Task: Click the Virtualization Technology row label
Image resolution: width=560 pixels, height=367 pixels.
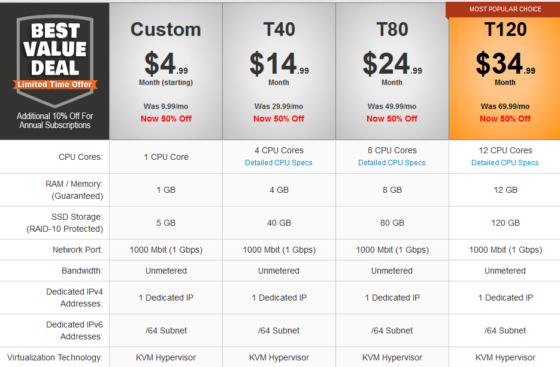Action: [x=55, y=357]
